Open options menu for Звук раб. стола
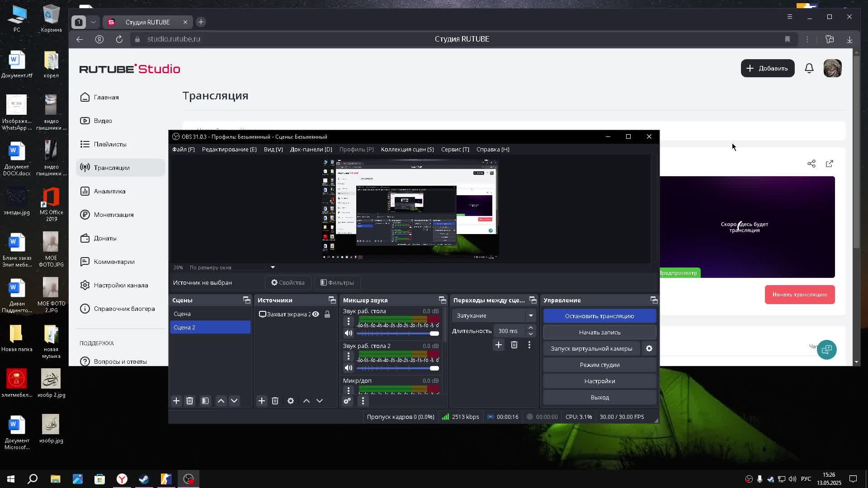 pyautogui.click(x=349, y=321)
